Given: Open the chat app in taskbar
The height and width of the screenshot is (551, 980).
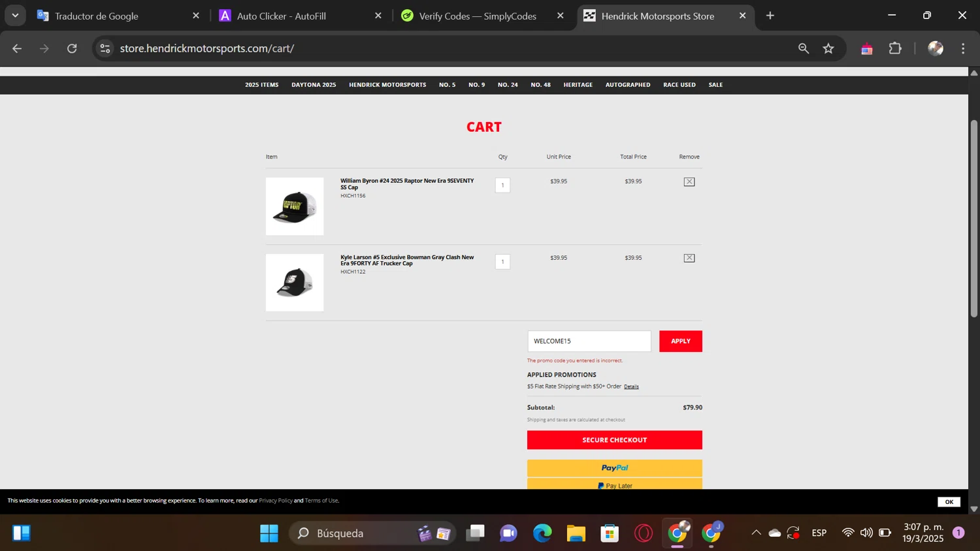Looking at the screenshot, I should [508, 533].
